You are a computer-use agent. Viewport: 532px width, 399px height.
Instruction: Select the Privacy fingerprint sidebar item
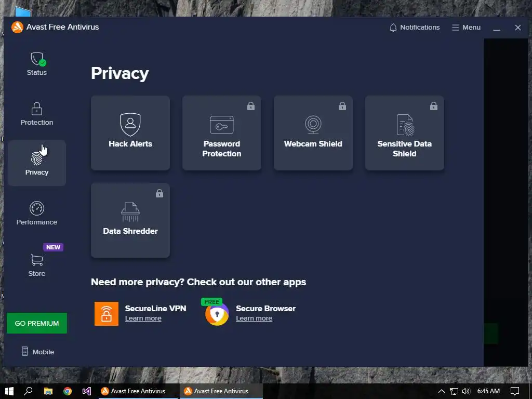coord(37,163)
